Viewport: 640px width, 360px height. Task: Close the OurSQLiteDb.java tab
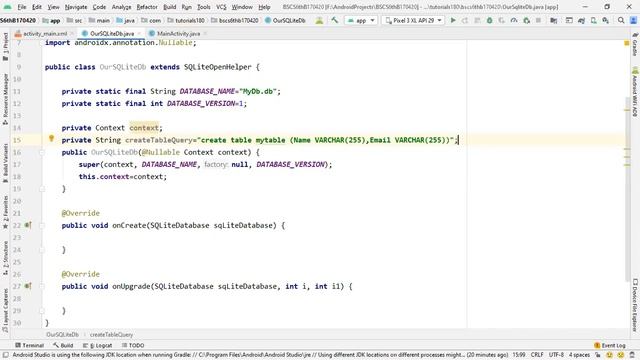pyautogui.click(x=139, y=33)
